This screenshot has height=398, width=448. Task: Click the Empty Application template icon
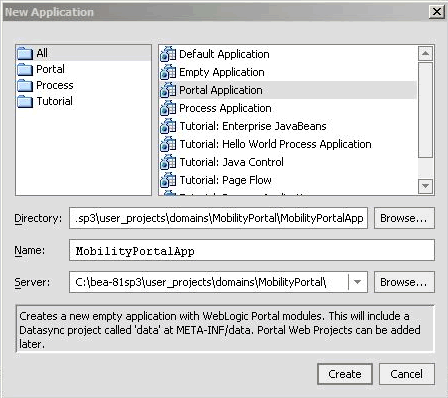tap(168, 72)
